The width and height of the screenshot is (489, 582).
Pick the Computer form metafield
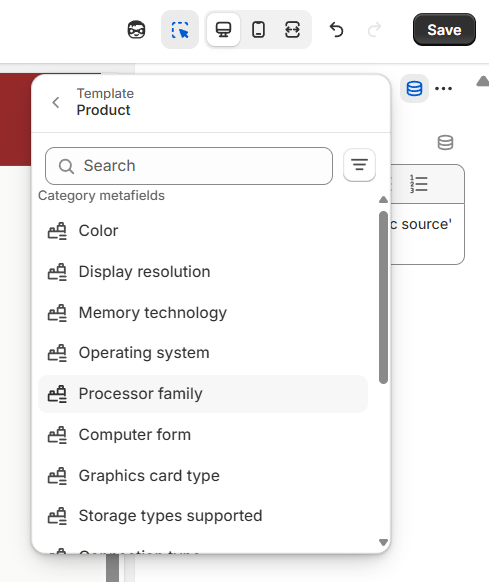tap(203, 435)
